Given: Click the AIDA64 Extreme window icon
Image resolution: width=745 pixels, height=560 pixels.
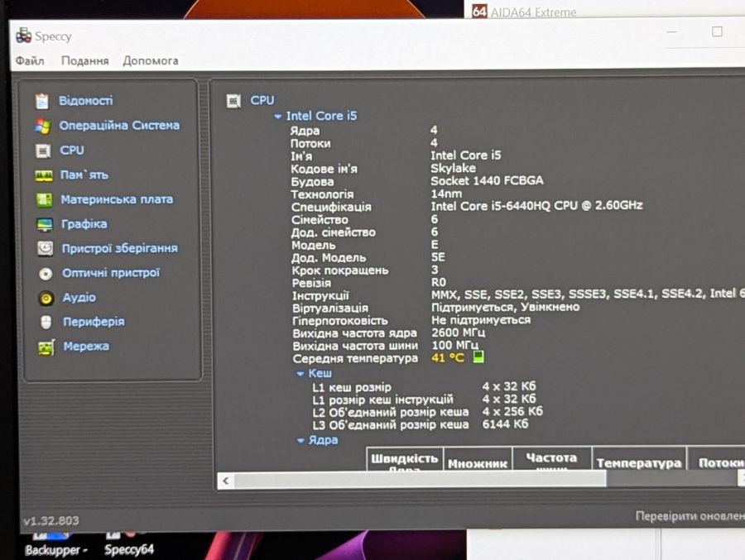Looking at the screenshot, I should [479, 11].
